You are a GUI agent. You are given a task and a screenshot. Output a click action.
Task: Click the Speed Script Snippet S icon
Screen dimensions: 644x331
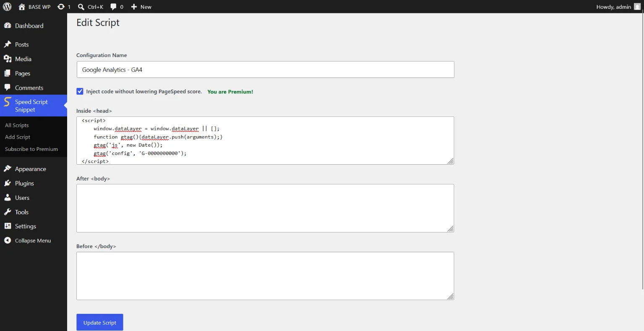[7, 102]
